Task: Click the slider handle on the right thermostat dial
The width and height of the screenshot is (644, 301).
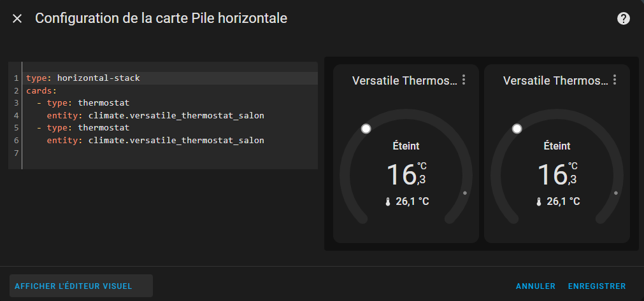Action: point(517,129)
